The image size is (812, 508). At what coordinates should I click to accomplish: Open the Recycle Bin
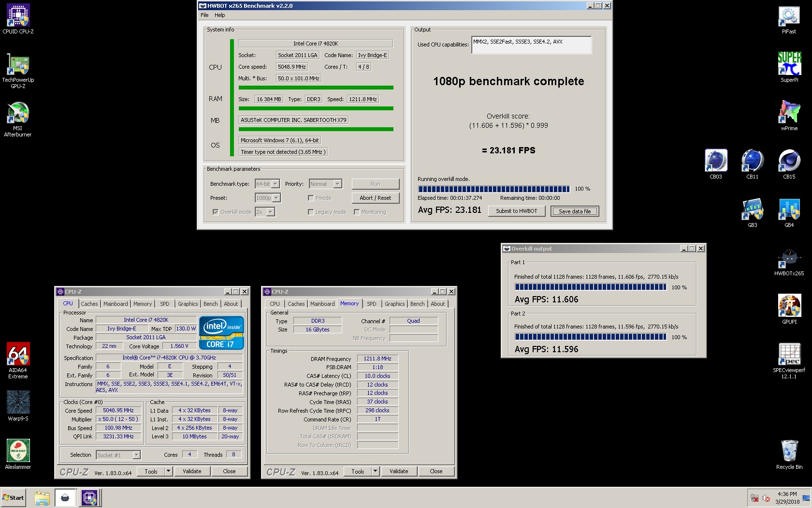click(x=789, y=454)
